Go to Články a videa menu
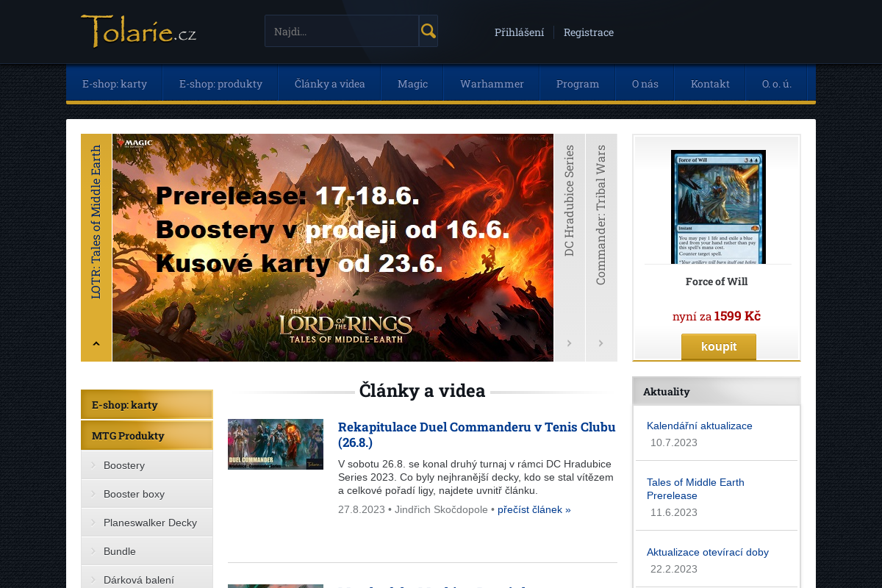Viewport: 882px width, 588px height. [x=330, y=84]
